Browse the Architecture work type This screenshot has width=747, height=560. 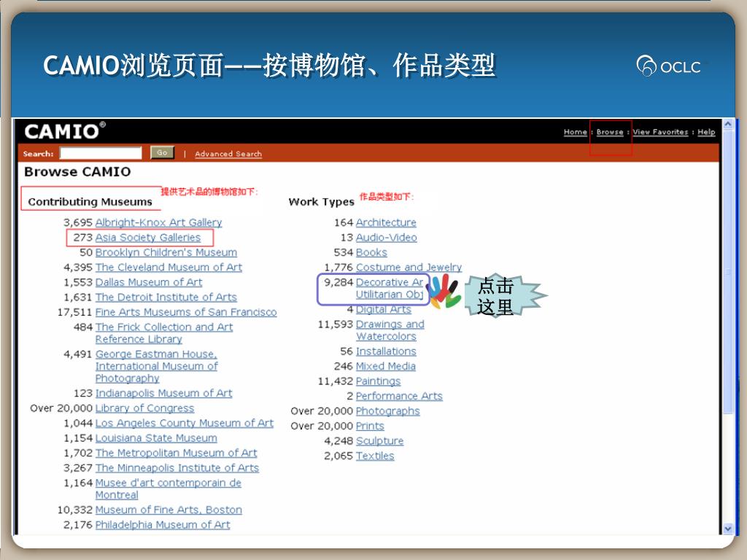(x=386, y=222)
